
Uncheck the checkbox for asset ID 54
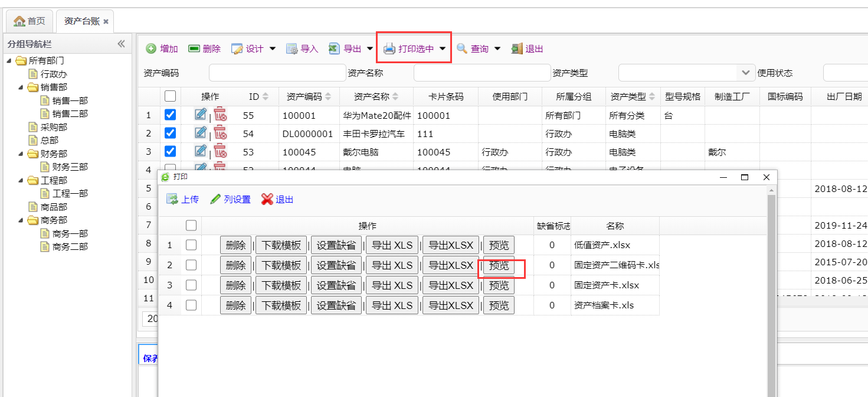tap(170, 134)
